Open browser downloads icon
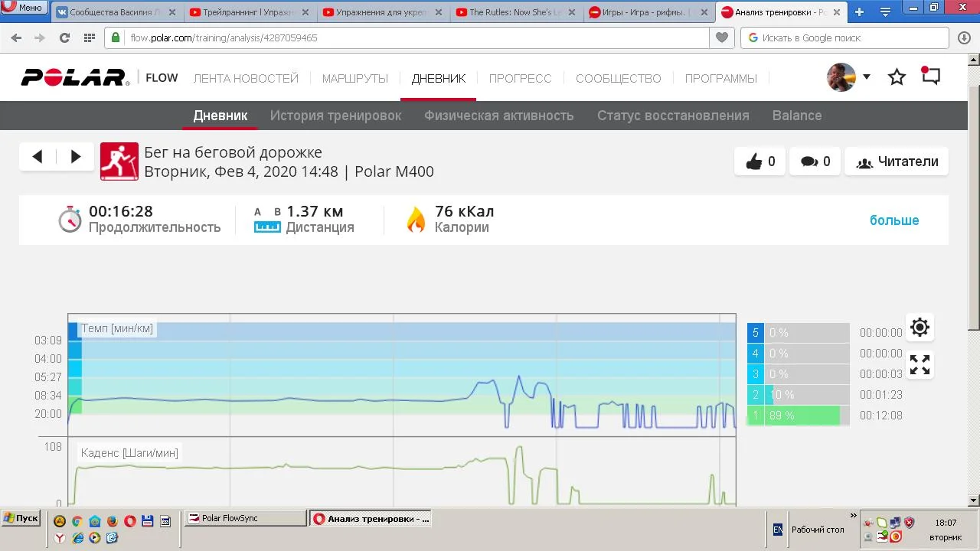980x551 pixels. pyautogui.click(x=965, y=37)
